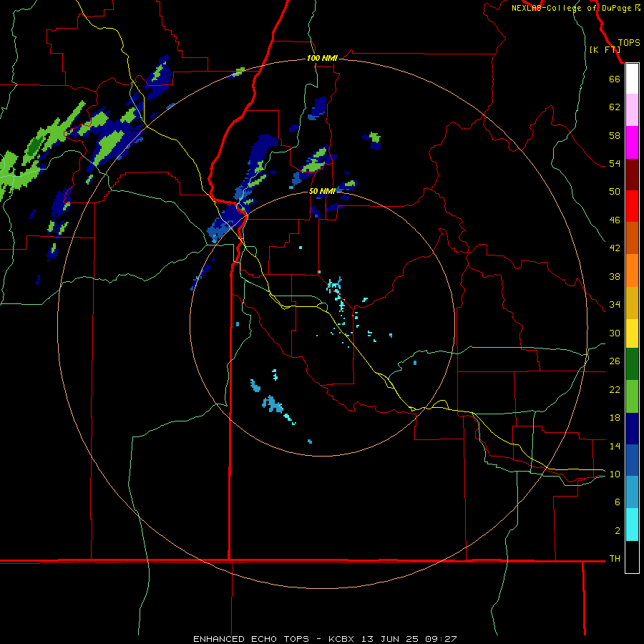Select the "[K FT]" units label

tap(605, 50)
